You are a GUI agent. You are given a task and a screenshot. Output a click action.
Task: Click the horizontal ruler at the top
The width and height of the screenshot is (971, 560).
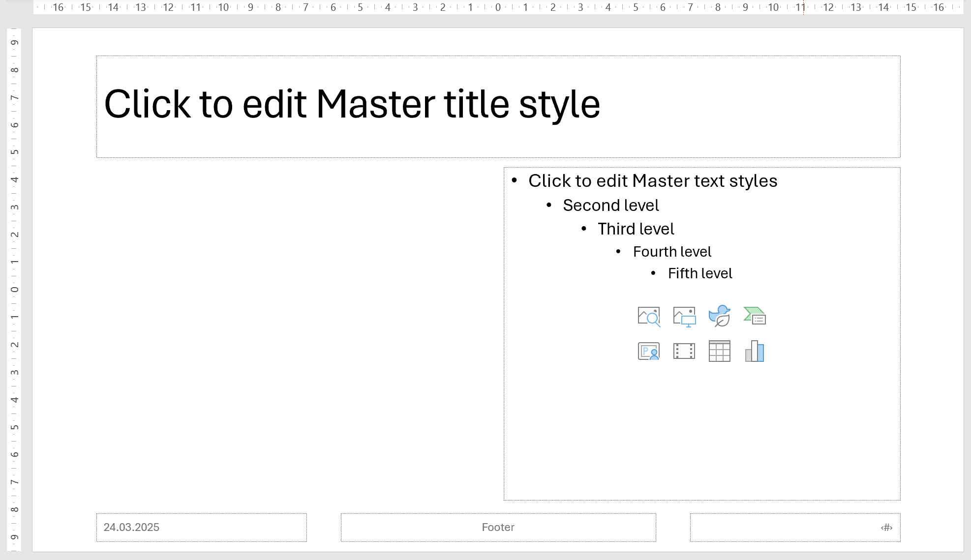[498, 7]
